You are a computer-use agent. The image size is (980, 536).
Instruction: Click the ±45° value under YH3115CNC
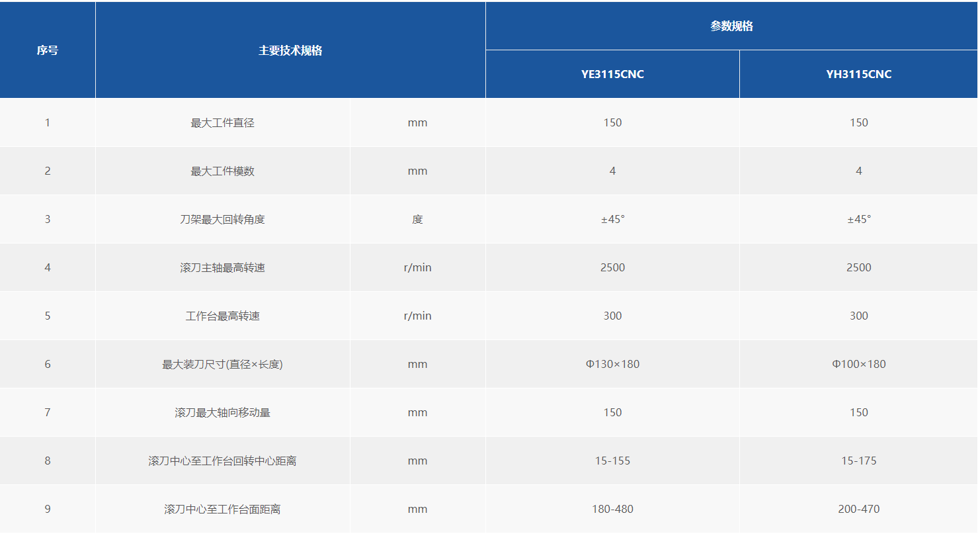[x=859, y=219]
